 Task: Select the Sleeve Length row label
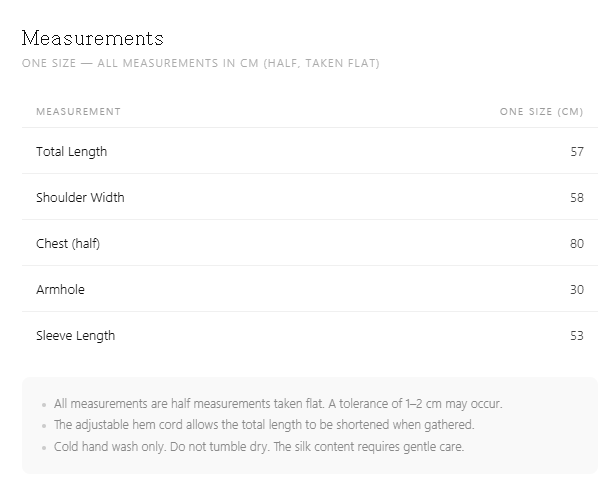75,336
